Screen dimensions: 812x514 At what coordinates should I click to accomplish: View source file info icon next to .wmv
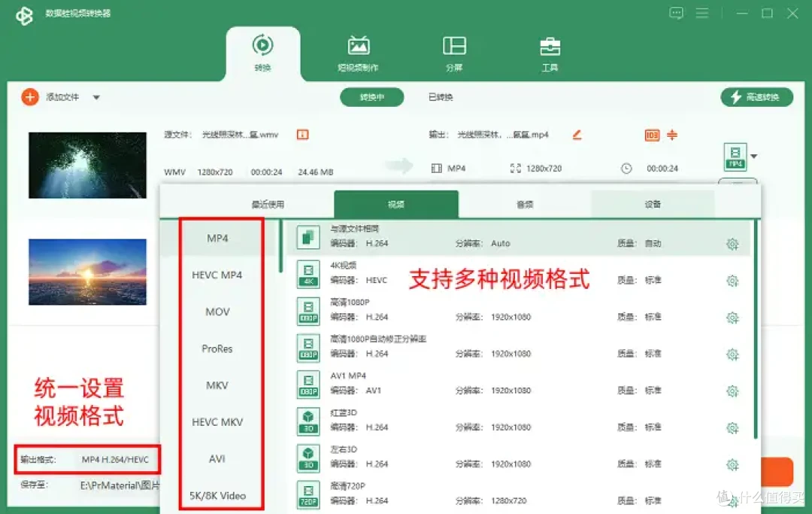click(x=302, y=135)
